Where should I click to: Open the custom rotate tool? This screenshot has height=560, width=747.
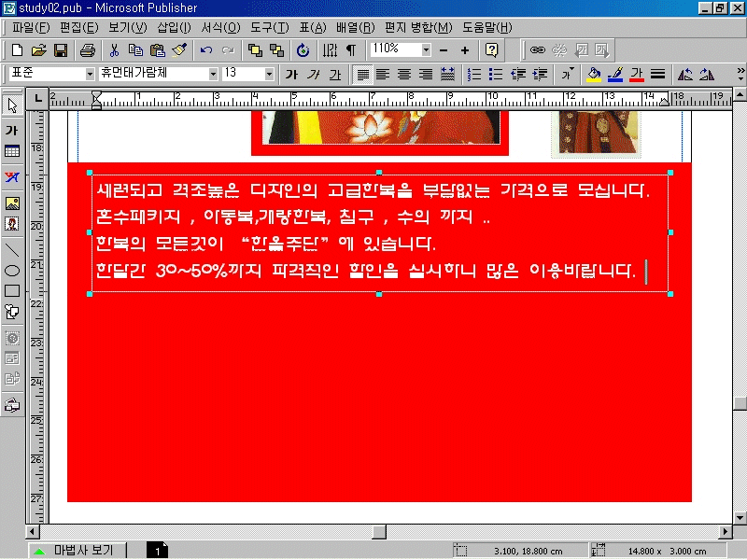[303, 50]
